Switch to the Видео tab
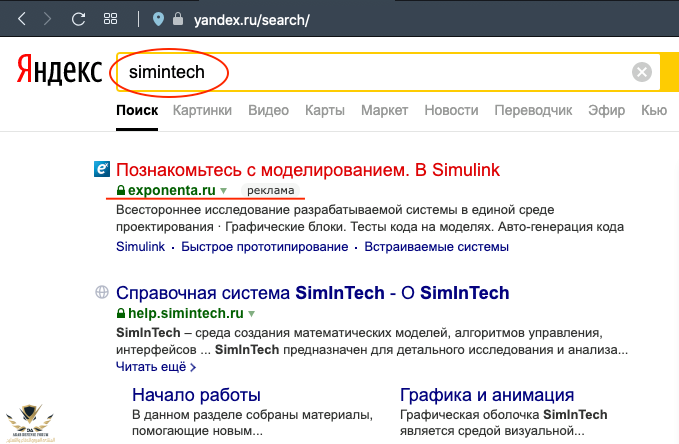This screenshot has height=444, width=679. 268,110
